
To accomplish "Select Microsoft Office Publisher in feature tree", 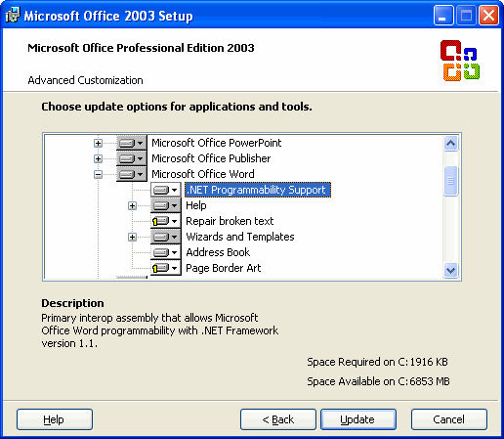I will click(x=211, y=158).
